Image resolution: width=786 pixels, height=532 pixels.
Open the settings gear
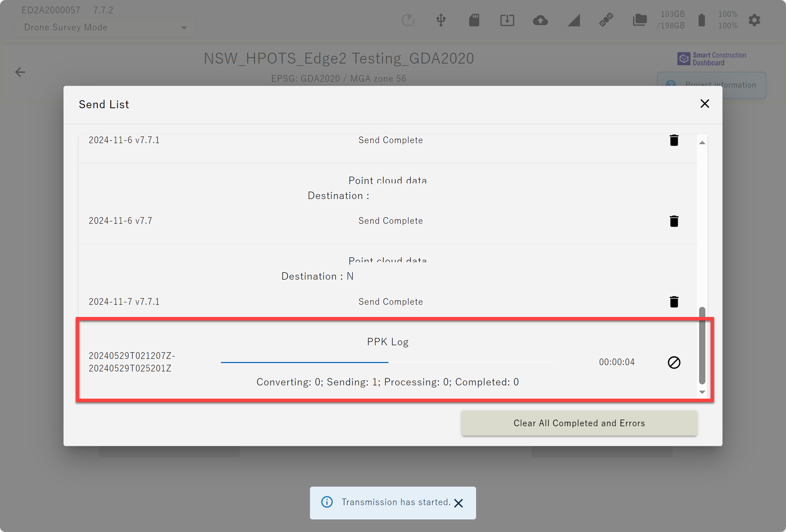pyautogui.click(x=754, y=20)
